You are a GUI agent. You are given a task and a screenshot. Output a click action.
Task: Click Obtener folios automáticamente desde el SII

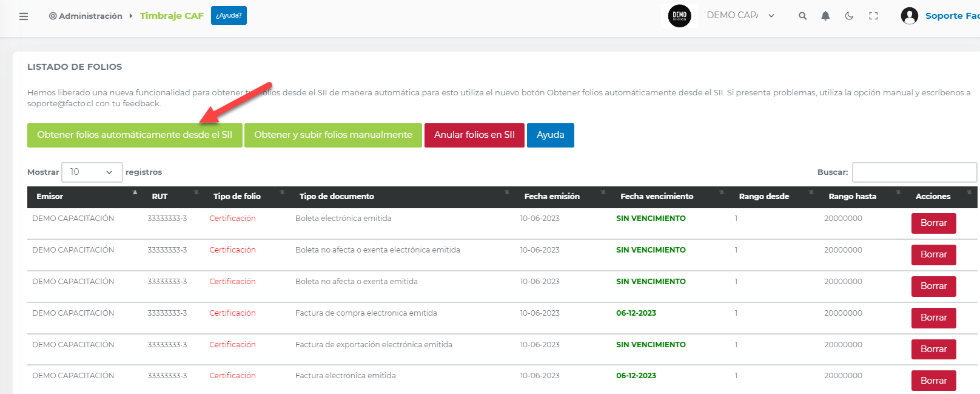(x=135, y=135)
